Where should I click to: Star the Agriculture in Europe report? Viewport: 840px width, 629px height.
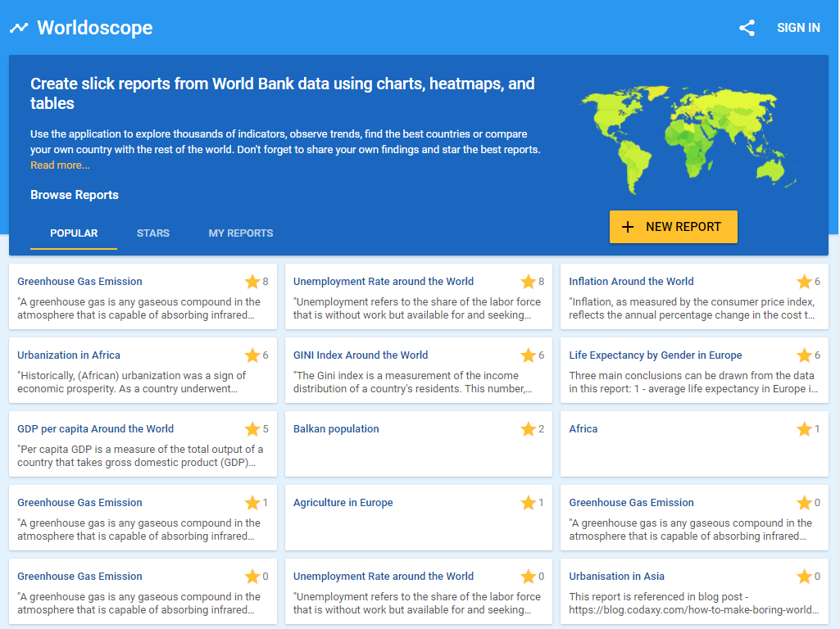click(x=529, y=503)
